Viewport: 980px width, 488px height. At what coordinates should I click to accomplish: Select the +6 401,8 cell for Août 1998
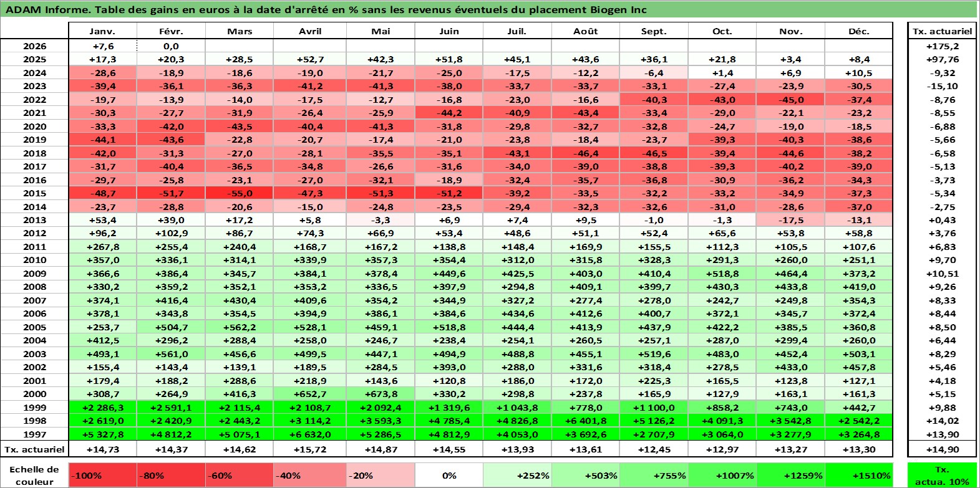pyautogui.click(x=586, y=421)
